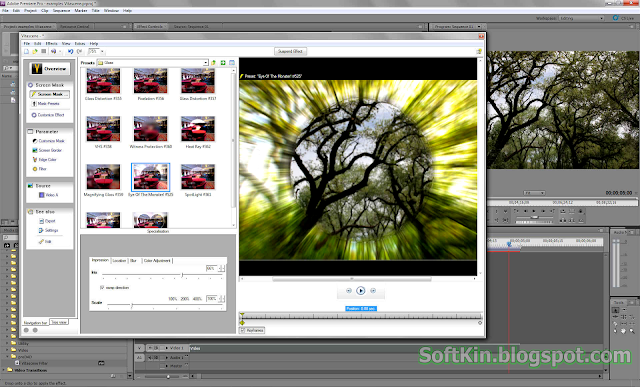Switch to the Color Adjustment tab
Screen dimensions: 640x387
tap(157, 260)
